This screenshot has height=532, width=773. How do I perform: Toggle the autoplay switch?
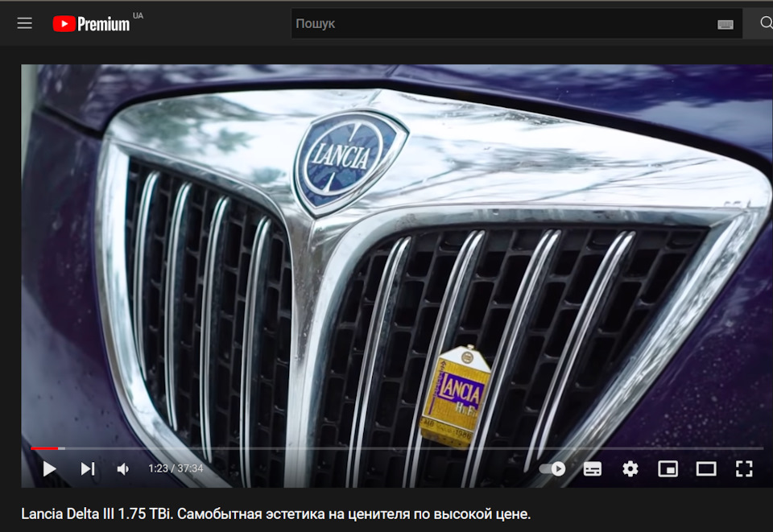pyautogui.click(x=552, y=468)
